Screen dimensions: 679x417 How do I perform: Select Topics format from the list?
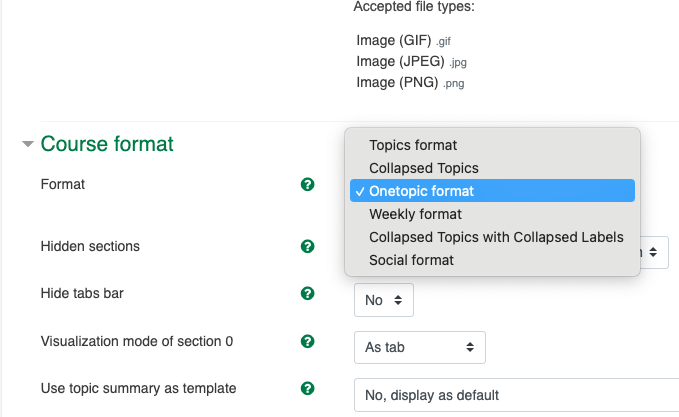413,145
